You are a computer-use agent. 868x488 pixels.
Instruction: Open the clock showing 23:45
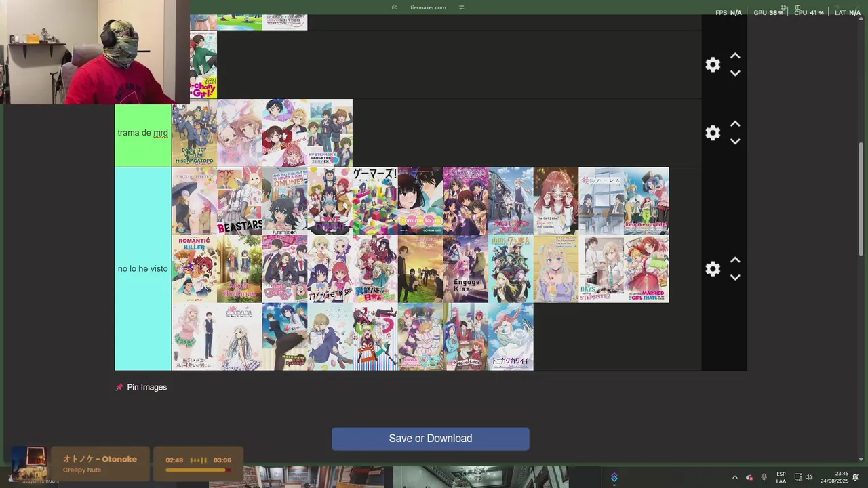[x=834, y=477]
